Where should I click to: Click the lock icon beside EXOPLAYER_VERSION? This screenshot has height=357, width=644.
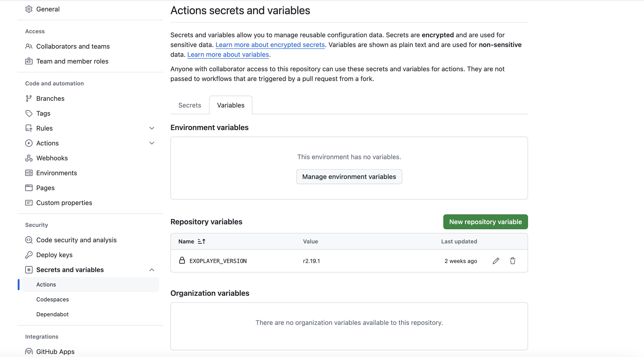(x=182, y=260)
